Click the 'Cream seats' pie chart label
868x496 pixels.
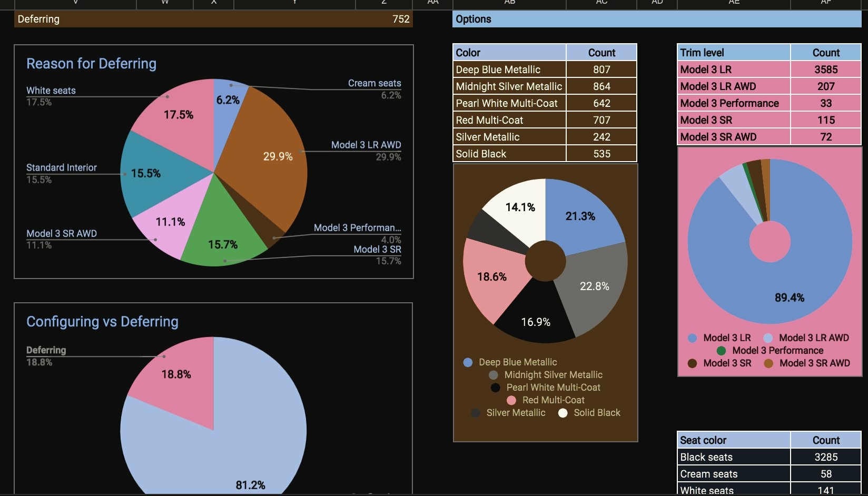point(374,83)
